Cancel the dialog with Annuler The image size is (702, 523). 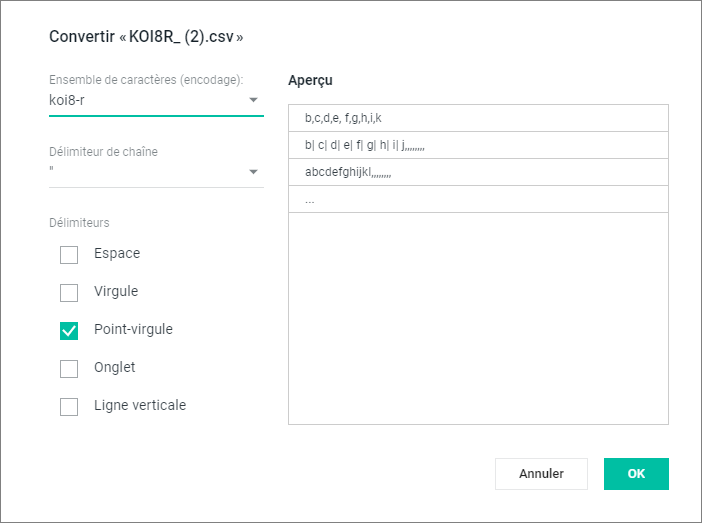coord(541,474)
